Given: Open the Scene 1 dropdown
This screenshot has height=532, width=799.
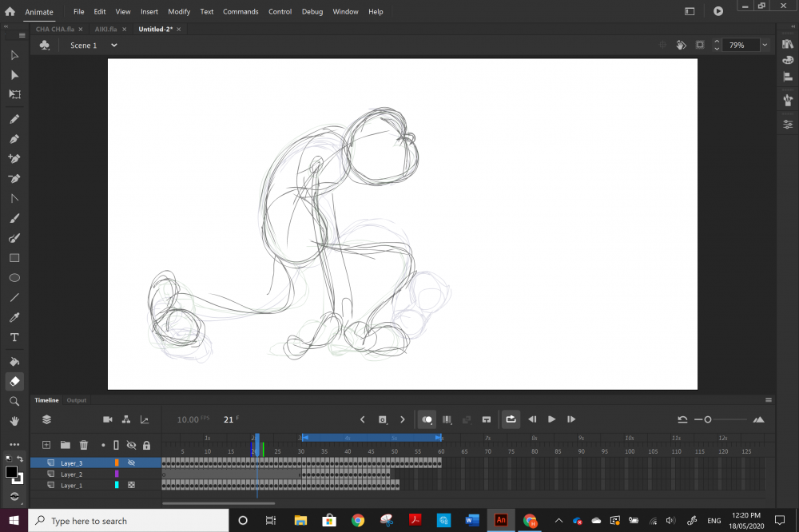Looking at the screenshot, I should point(113,46).
